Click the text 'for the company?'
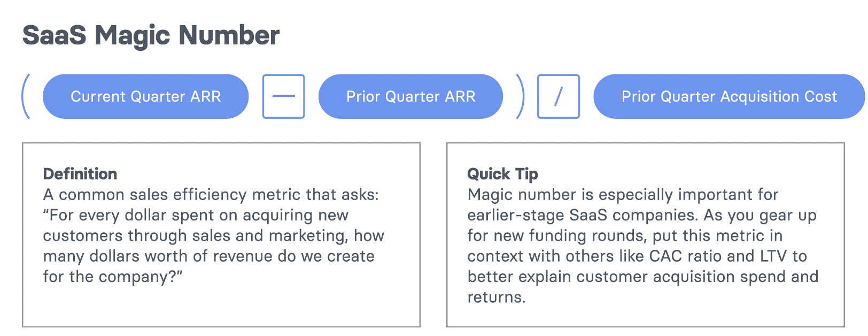This screenshot has height=336, width=868. tap(112, 277)
